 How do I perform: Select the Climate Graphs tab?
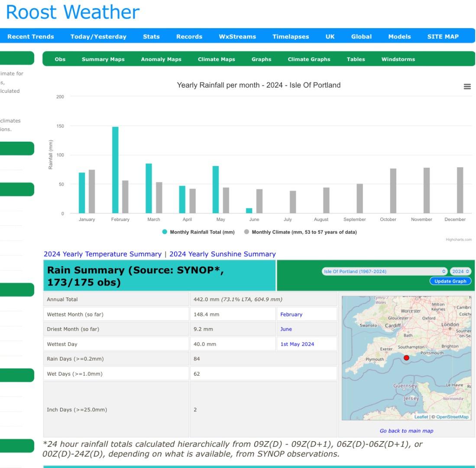pos(309,59)
